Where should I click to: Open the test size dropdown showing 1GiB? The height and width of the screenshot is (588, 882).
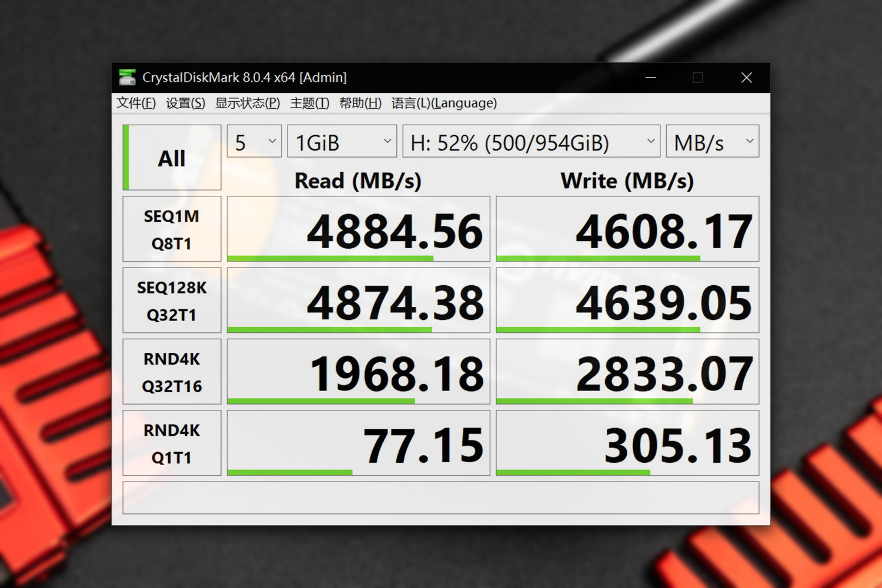(x=342, y=141)
